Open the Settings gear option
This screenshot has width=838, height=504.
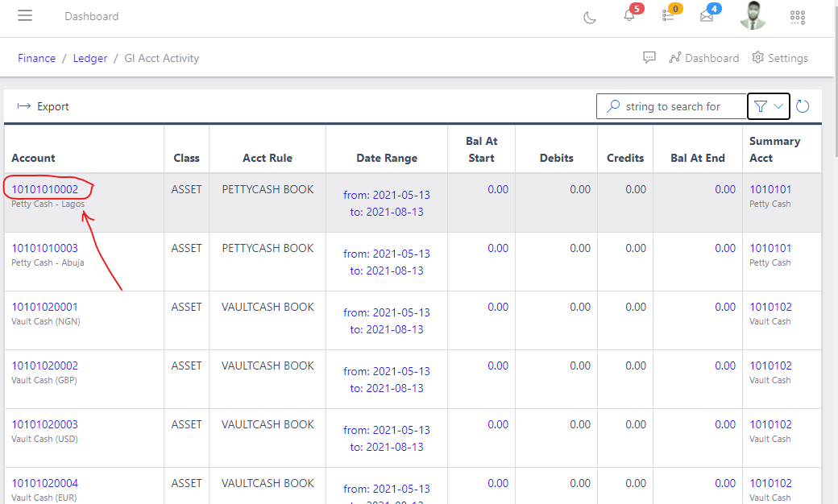click(780, 58)
